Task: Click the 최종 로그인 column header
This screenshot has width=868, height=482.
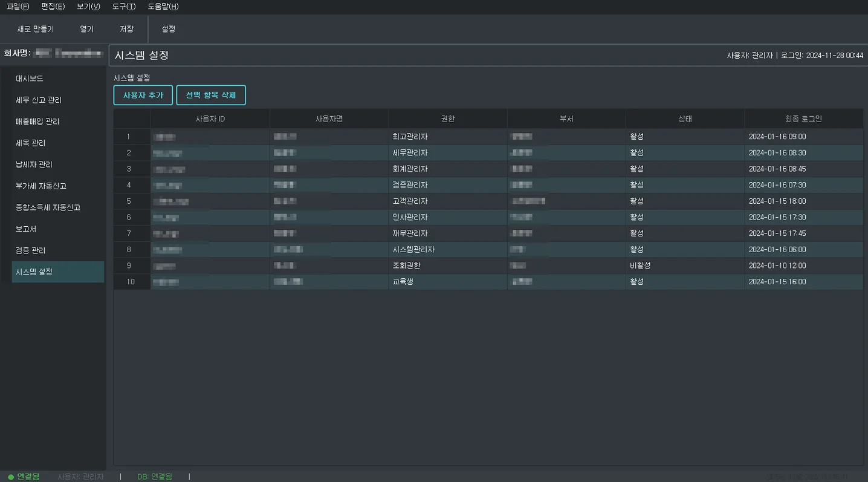Action: click(x=803, y=119)
